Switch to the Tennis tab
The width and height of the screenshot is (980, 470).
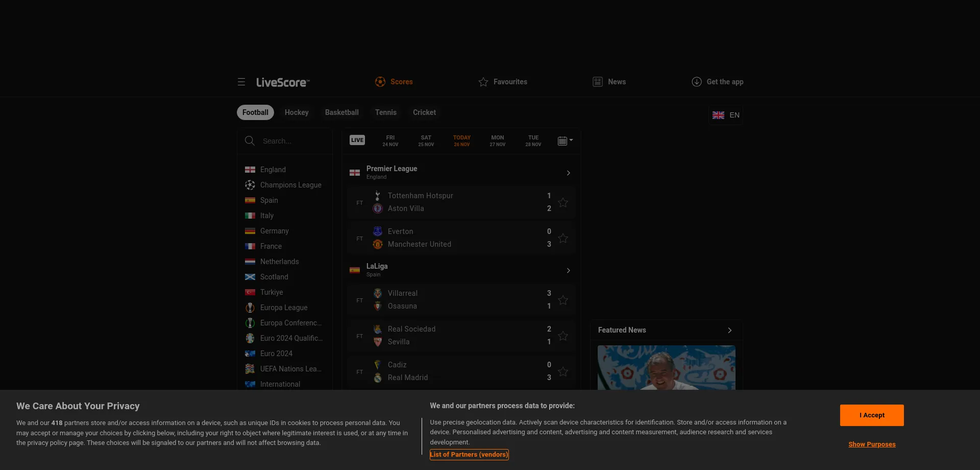point(386,112)
